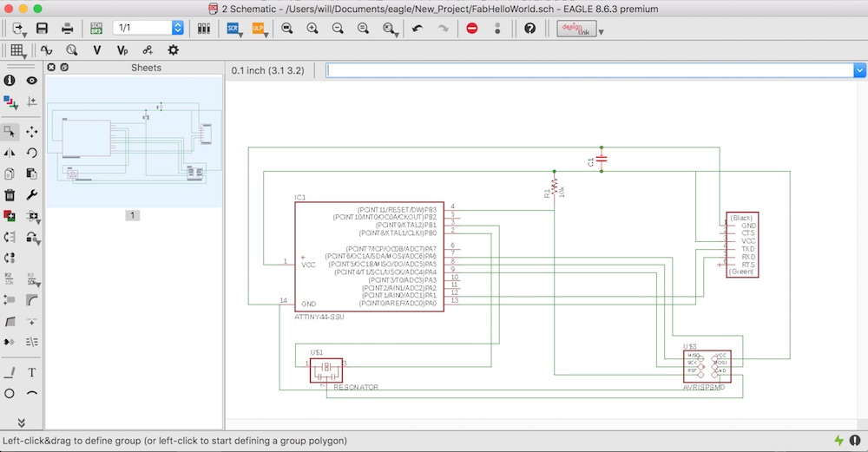Click the Mark origin tool icon
The width and height of the screenshot is (868, 452).
click(31, 102)
